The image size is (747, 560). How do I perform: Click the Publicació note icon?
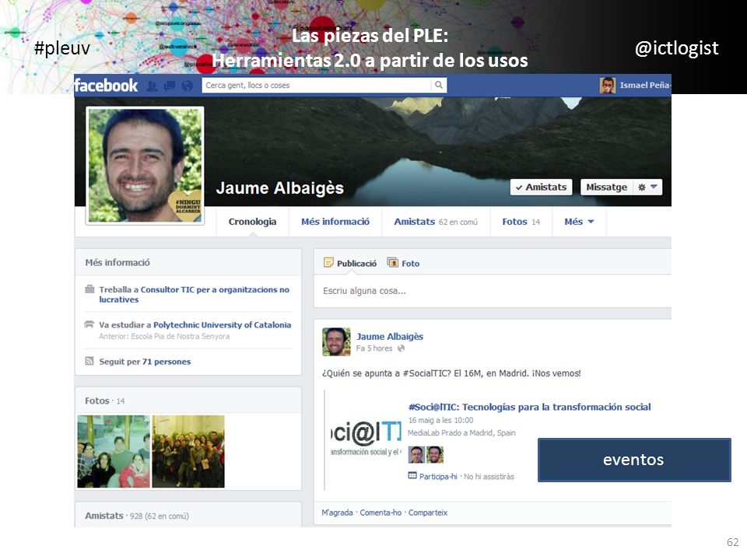[328, 262]
